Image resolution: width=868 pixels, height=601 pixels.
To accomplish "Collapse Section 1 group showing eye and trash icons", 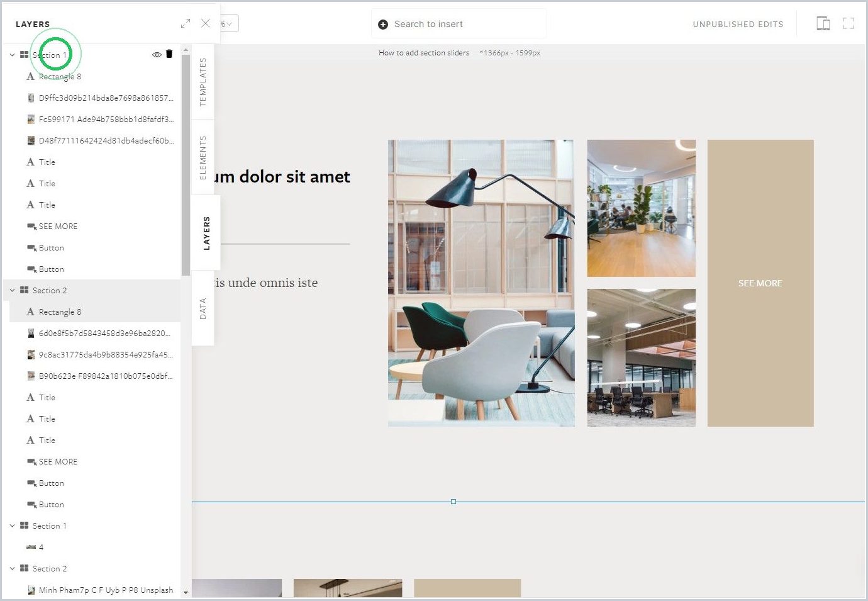I will [12, 55].
